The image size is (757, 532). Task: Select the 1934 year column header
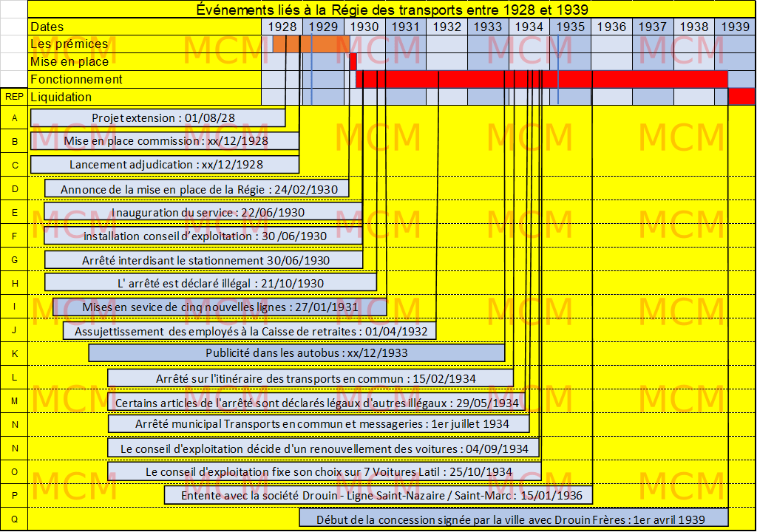[529, 27]
